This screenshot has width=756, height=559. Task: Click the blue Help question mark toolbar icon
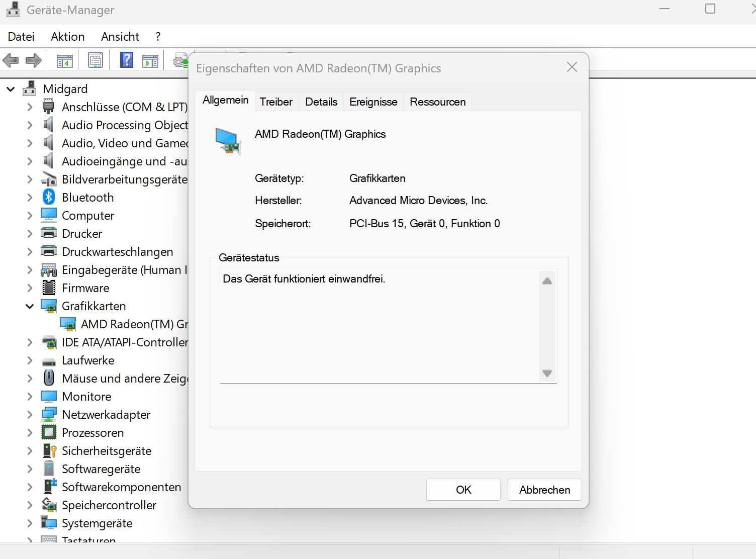pos(127,60)
